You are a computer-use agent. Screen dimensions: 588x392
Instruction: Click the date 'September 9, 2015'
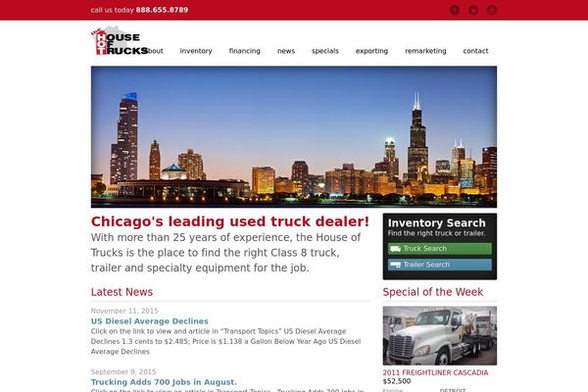point(123,371)
